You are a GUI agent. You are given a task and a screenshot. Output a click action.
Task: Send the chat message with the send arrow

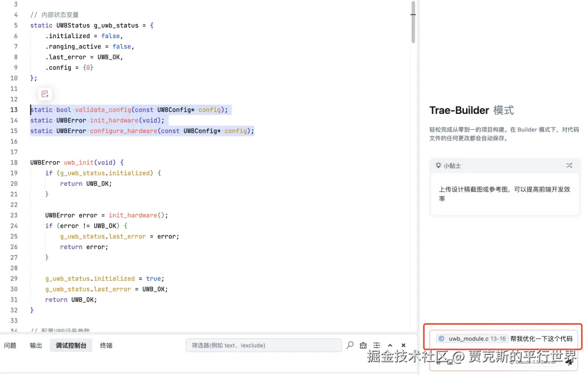coord(569,362)
